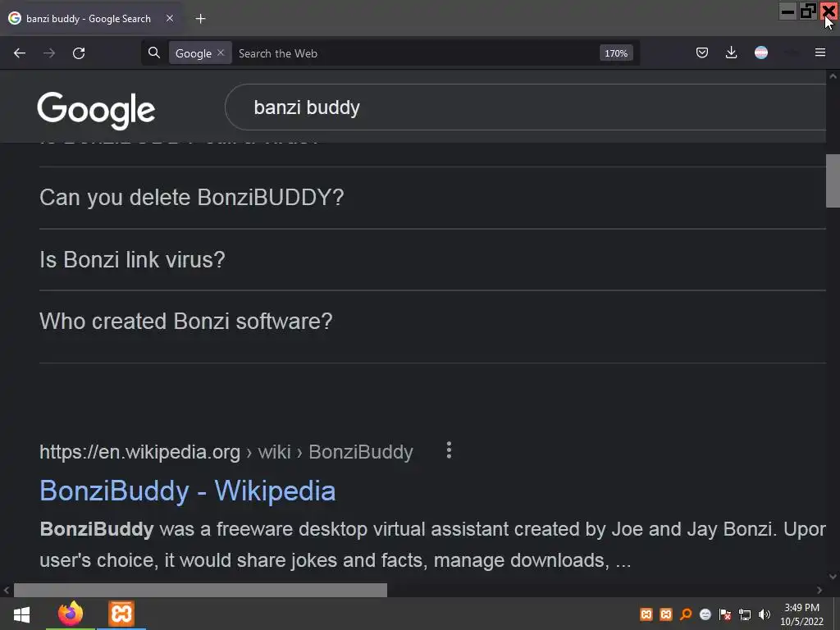Reload the current page
Screen dimensions: 840x630
coord(79,53)
